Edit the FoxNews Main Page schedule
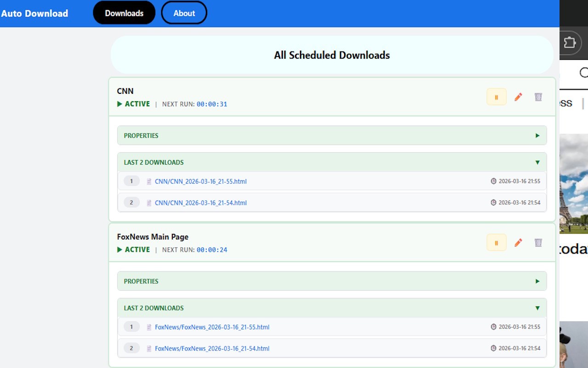 pos(518,242)
